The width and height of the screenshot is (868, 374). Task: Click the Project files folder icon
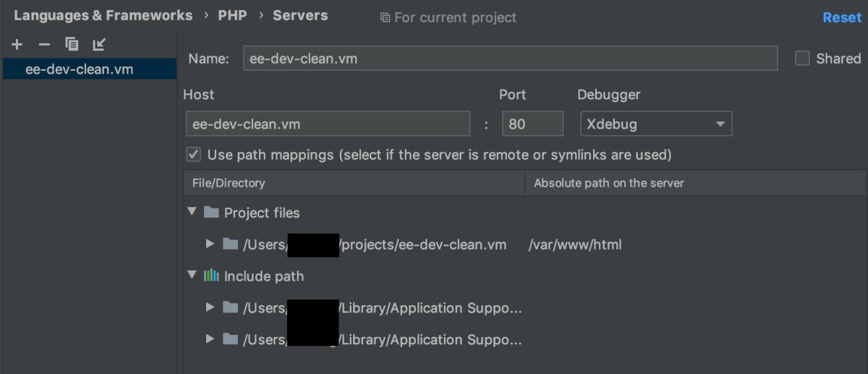[211, 213]
